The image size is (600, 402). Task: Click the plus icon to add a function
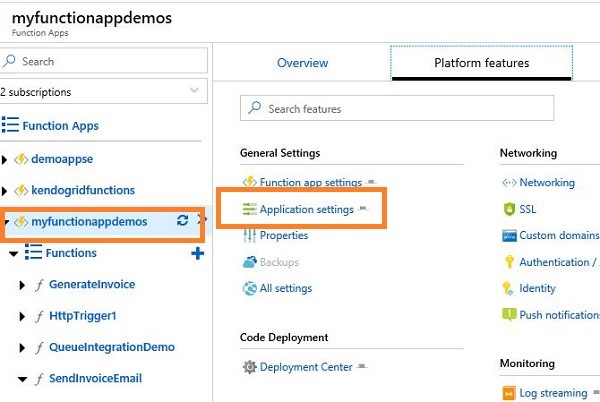point(197,253)
